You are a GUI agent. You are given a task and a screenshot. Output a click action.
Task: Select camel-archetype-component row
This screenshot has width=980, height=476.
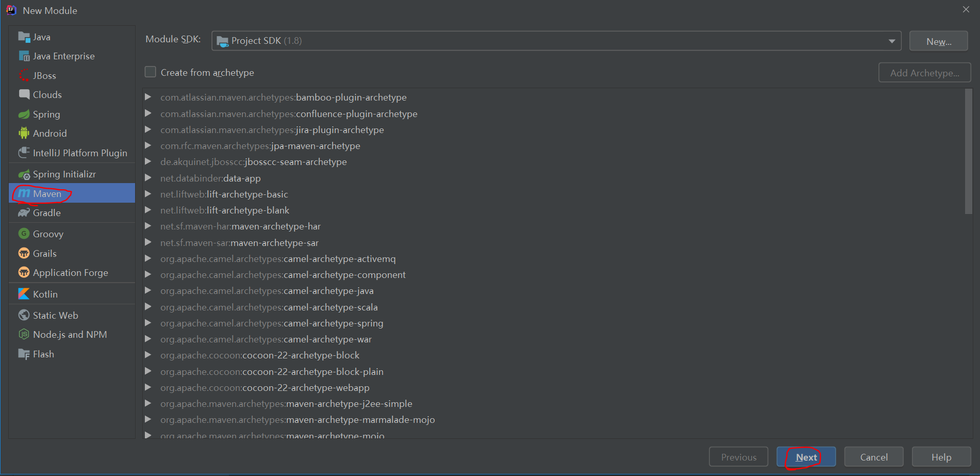(553, 275)
